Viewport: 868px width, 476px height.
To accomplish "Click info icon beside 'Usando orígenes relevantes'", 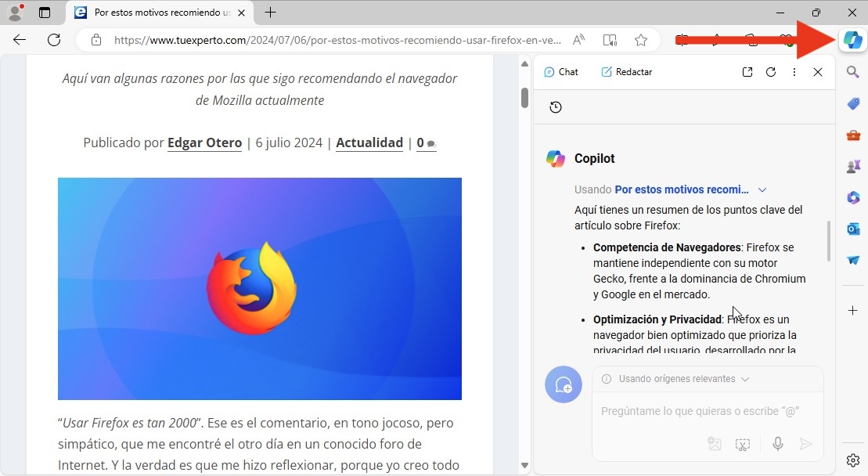I will [x=607, y=379].
